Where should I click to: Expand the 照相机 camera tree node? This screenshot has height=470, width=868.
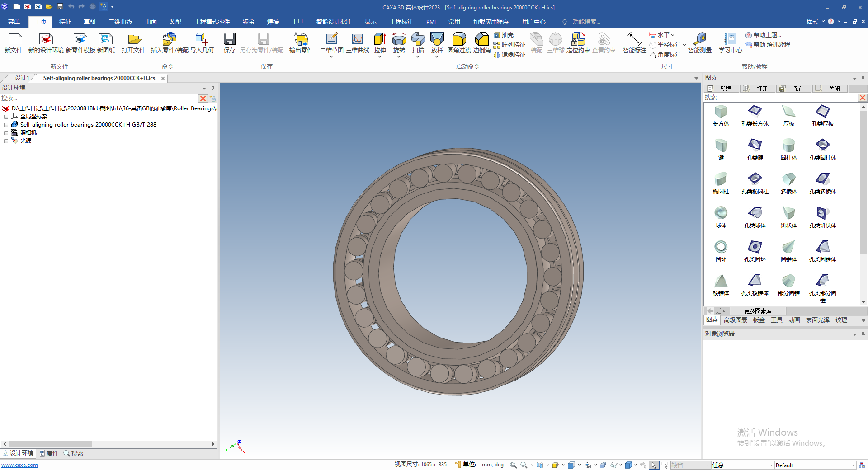[x=6, y=133]
